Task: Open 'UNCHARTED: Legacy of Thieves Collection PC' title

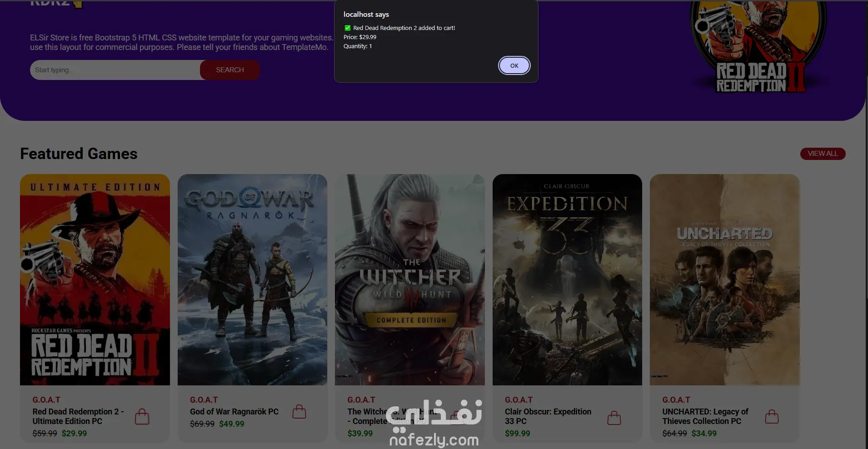Action: coord(705,416)
